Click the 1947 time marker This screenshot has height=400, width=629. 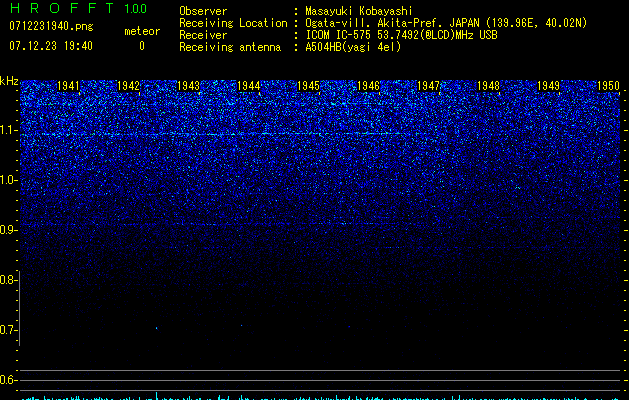[x=428, y=86]
